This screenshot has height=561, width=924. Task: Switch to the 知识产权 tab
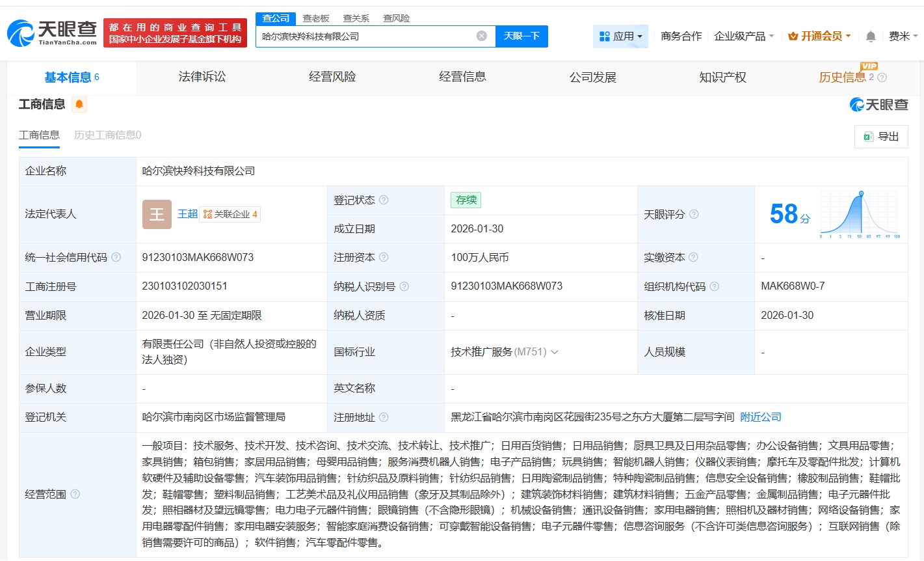click(x=722, y=77)
